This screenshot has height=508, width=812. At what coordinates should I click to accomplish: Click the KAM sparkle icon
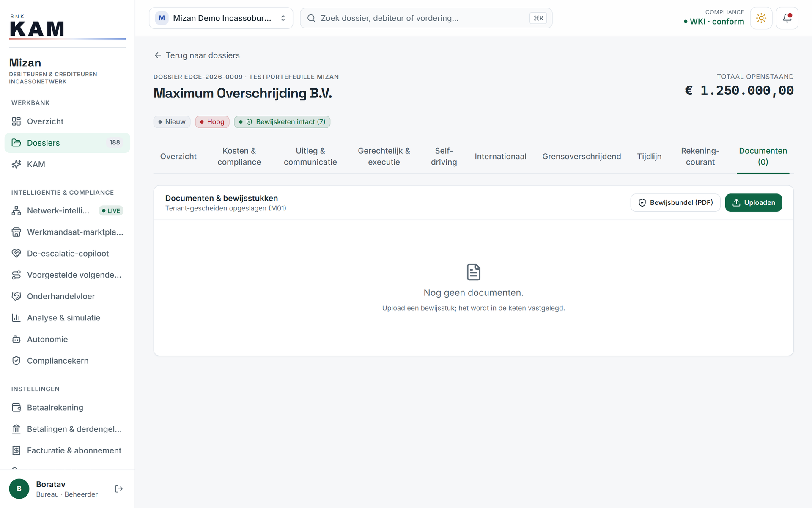coord(16,164)
